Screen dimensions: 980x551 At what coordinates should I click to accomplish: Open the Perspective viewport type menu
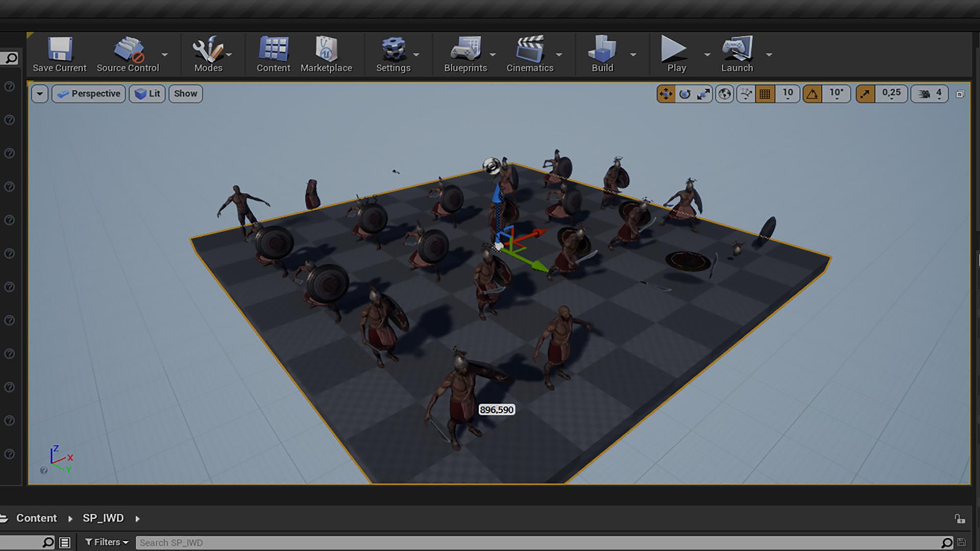(x=89, y=94)
